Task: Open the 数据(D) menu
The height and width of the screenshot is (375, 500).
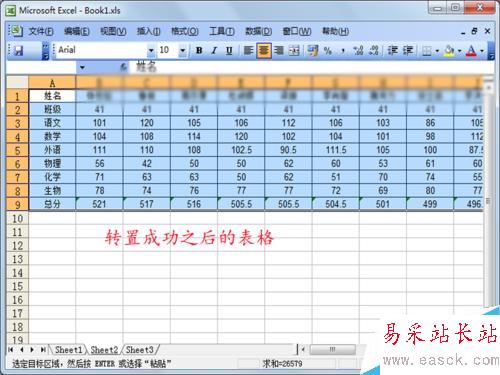Action: coord(259,31)
